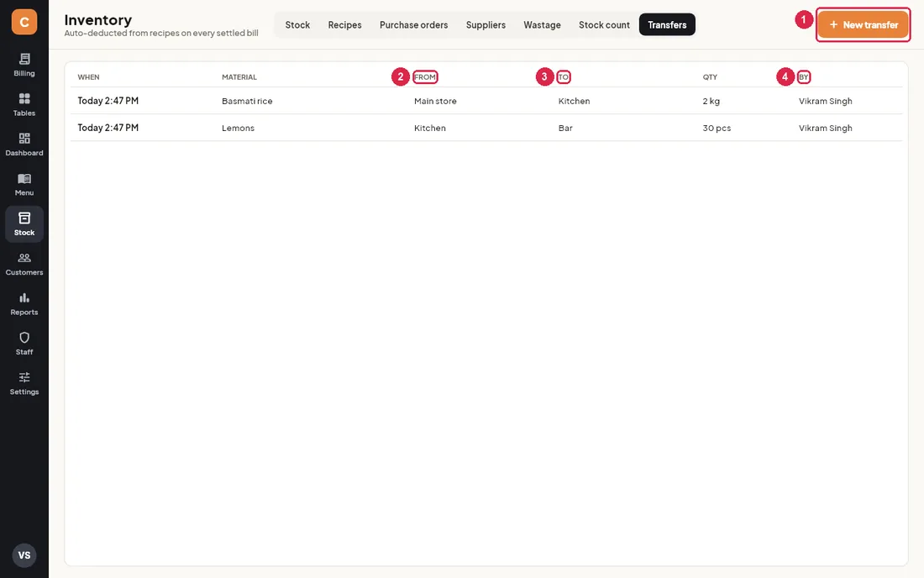View the Reports chart icon
Screen dimensions: 924x578
[x=24, y=297]
